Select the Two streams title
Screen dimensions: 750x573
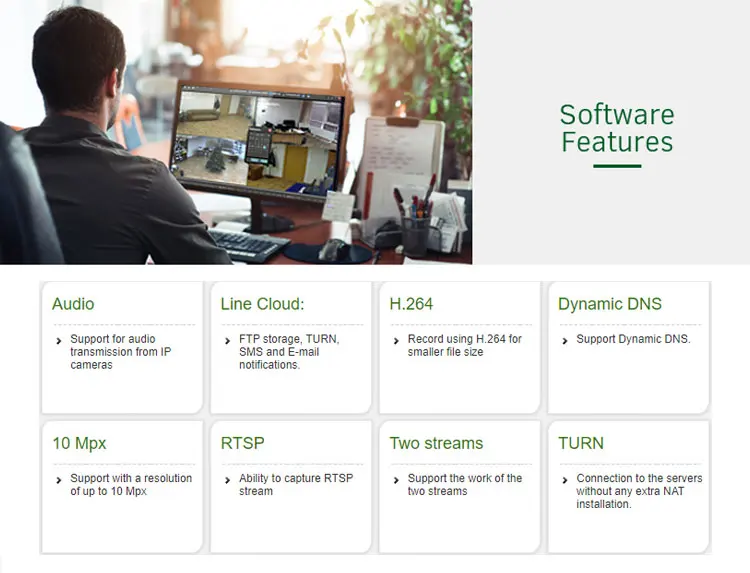coord(436,443)
